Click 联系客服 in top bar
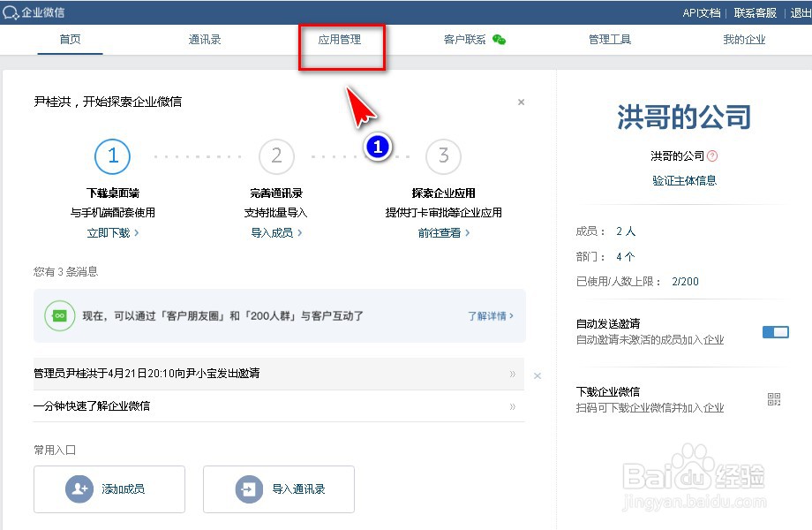Image resolution: width=812 pixels, height=530 pixels. (755, 13)
